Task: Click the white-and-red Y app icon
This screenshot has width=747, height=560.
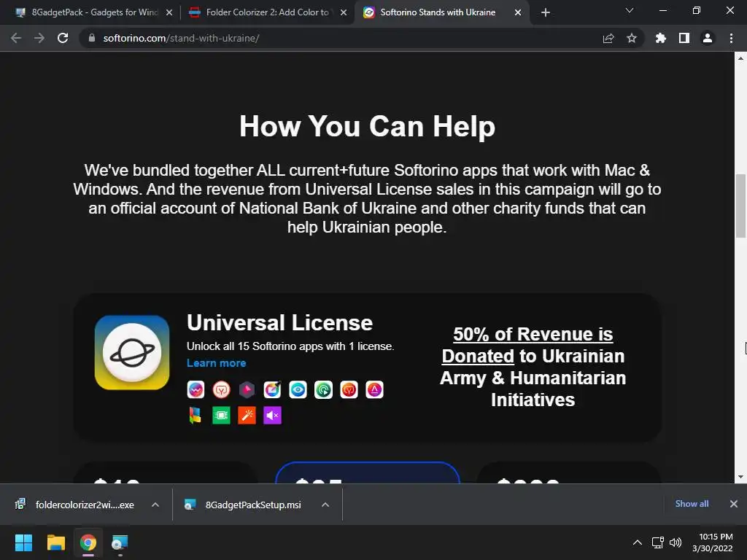Action: pos(222,389)
